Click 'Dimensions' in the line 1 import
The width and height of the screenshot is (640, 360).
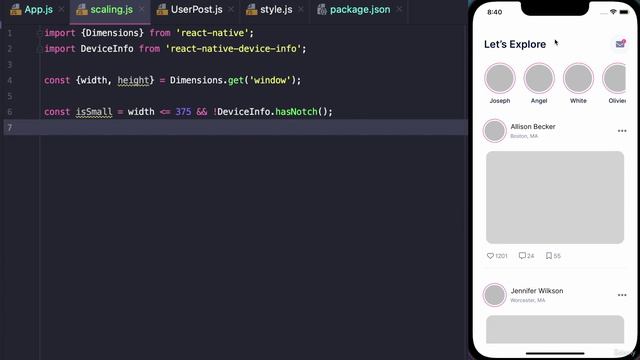(112, 33)
